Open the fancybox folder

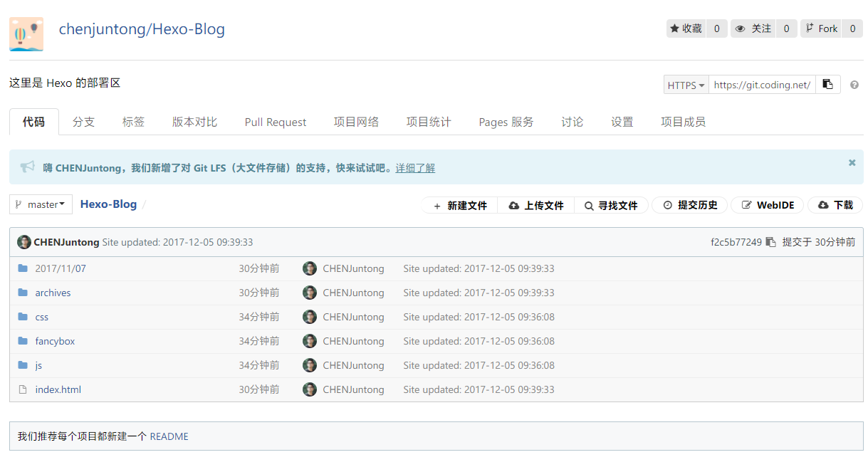pyautogui.click(x=55, y=341)
